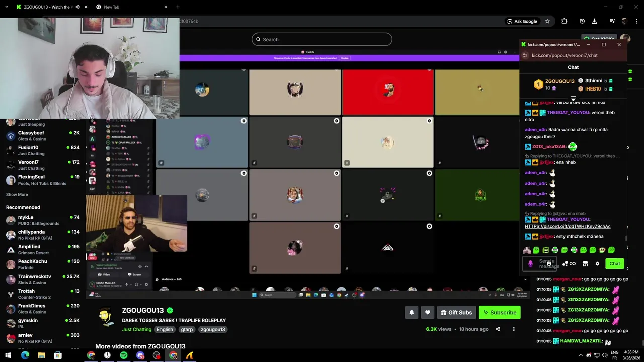
Task: Open chillypanda recommended channel
Action: point(43,235)
